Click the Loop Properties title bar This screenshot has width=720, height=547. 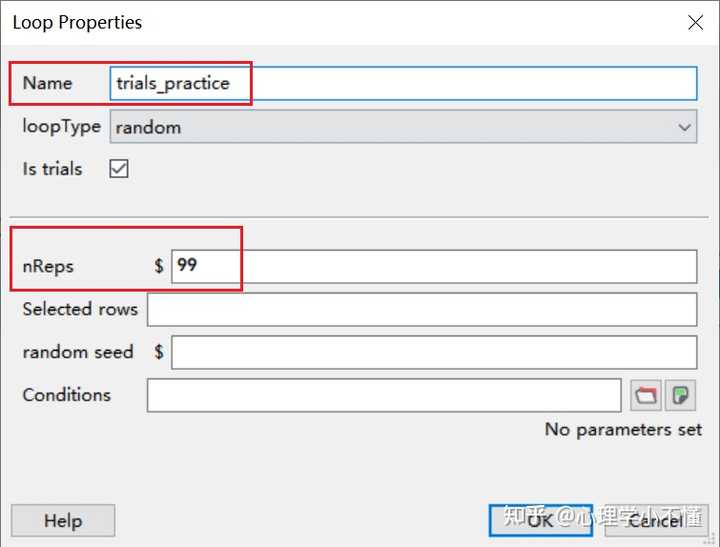300,22
